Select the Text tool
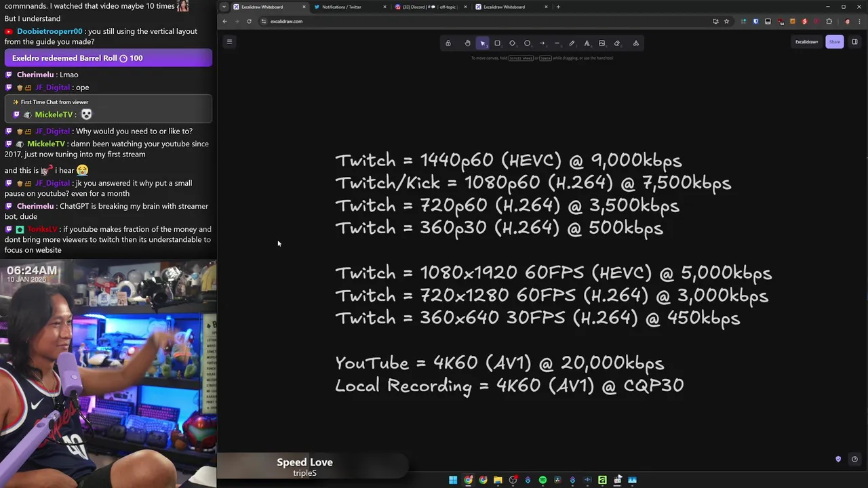 587,43
